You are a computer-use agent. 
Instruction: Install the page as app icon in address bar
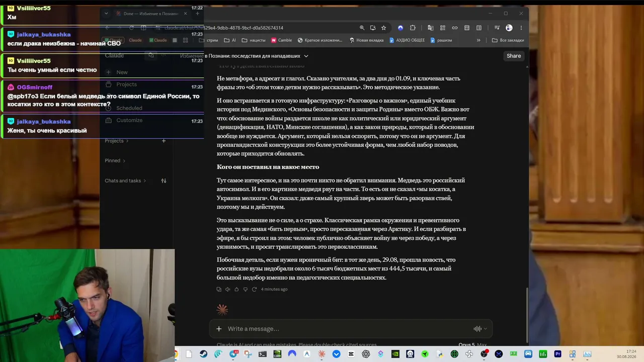(373, 28)
